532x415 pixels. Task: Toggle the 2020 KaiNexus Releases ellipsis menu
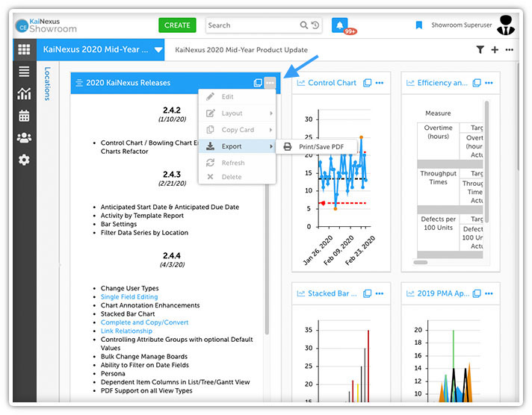click(x=270, y=83)
